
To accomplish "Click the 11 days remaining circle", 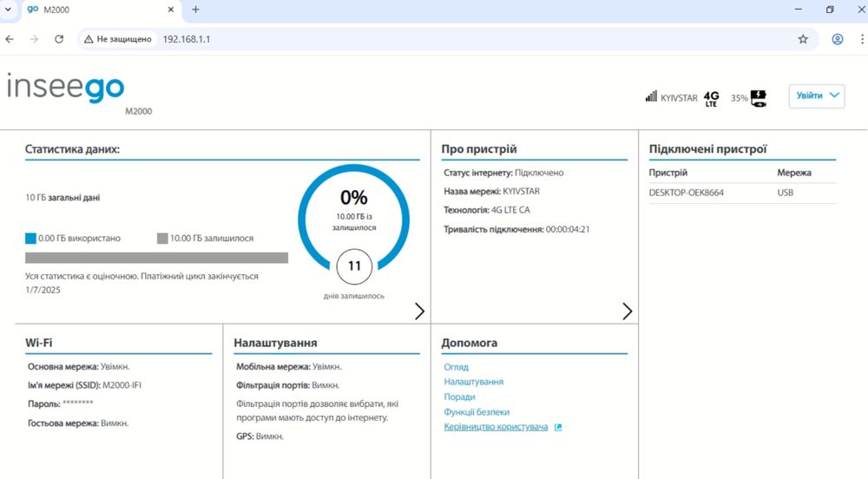I will click(354, 266).
